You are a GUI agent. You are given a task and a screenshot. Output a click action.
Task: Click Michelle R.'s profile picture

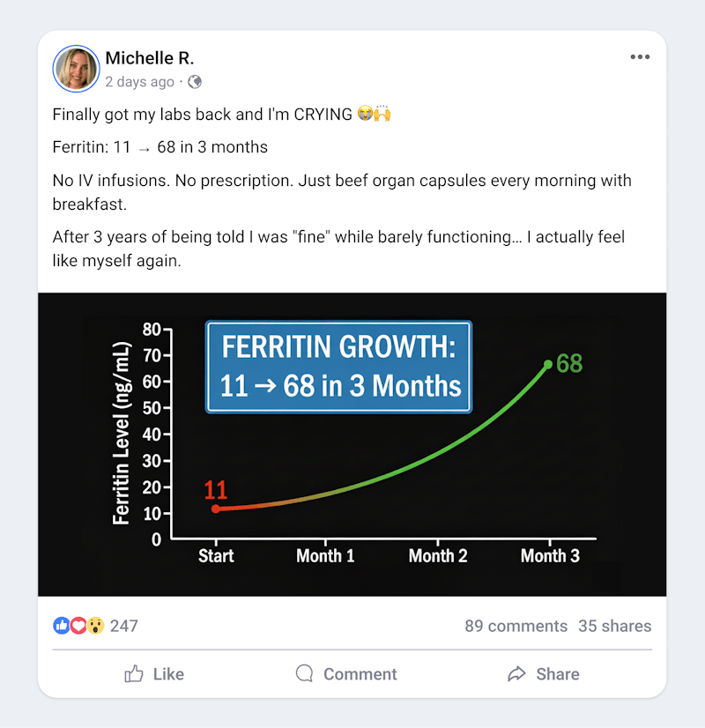(77, 69)
